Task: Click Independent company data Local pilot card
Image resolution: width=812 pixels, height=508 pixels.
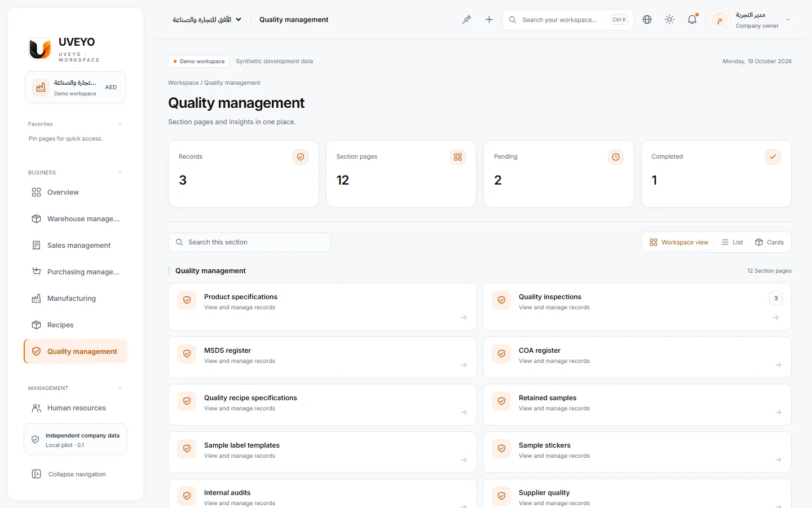Action: coord(76,439)
